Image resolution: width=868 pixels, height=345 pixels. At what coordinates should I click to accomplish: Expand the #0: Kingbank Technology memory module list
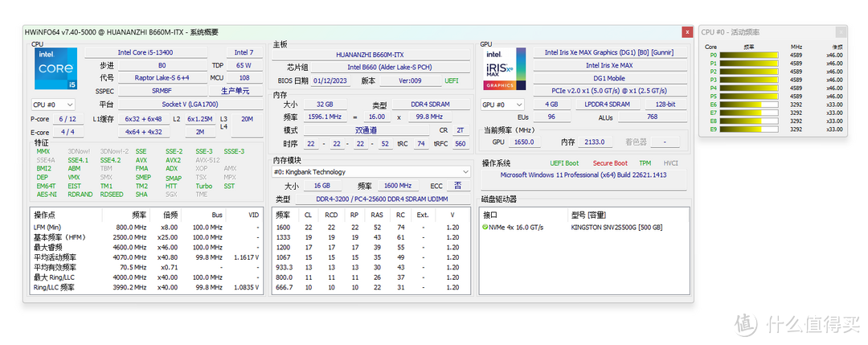371,171
